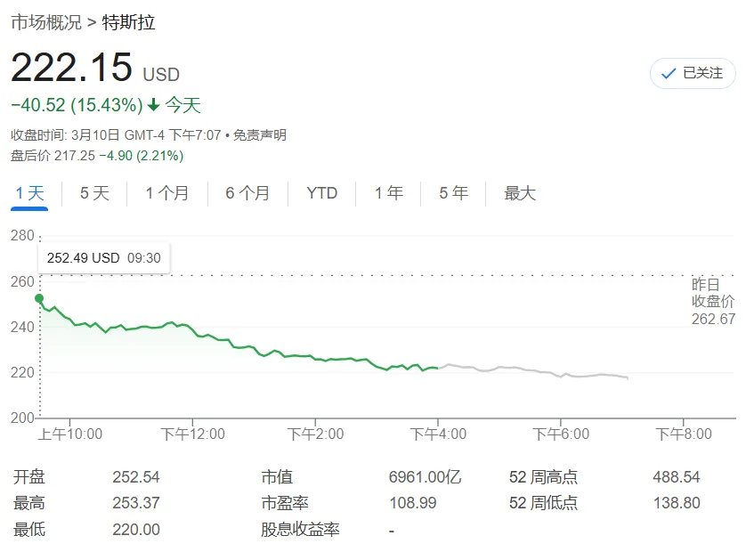This screenshot has height=560, width=754.
Task: Click the 下午6:00 axis label
Action: (561, 434)
